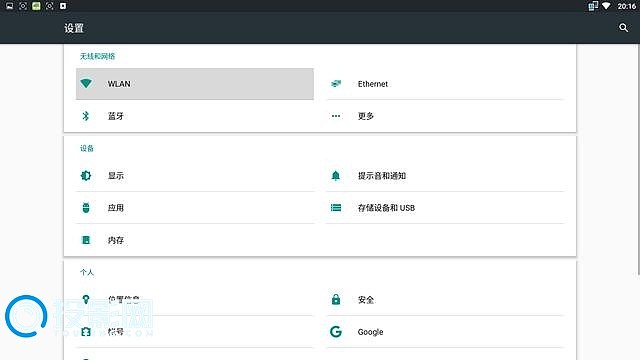Open the search icon in the settings header
This screenshot has width=640, height=360.
(x=623, y=28)
